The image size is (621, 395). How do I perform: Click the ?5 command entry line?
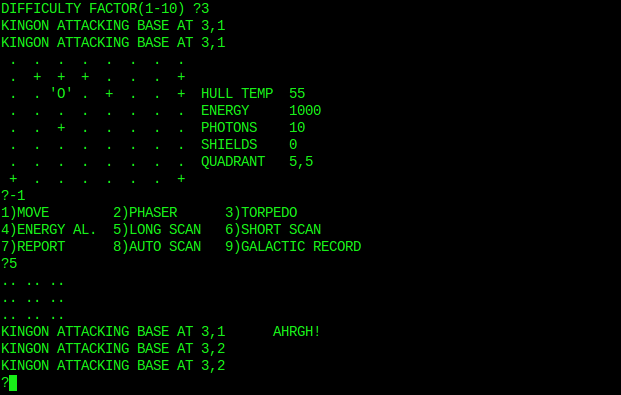pos(9,264)
